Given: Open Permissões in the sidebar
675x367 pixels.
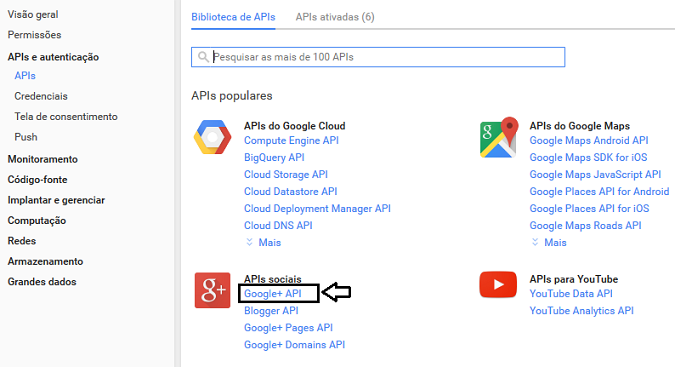Looking at the screenshot, I should click(34, 35).
